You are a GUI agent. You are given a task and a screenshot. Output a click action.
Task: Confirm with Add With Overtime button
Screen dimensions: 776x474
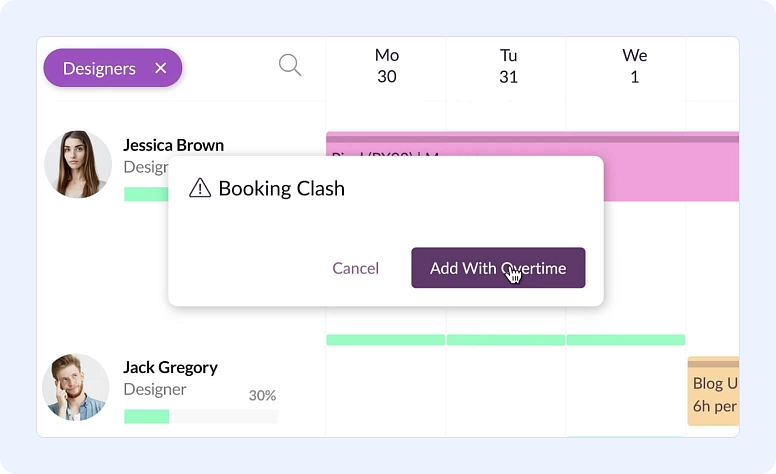point(498,268)
